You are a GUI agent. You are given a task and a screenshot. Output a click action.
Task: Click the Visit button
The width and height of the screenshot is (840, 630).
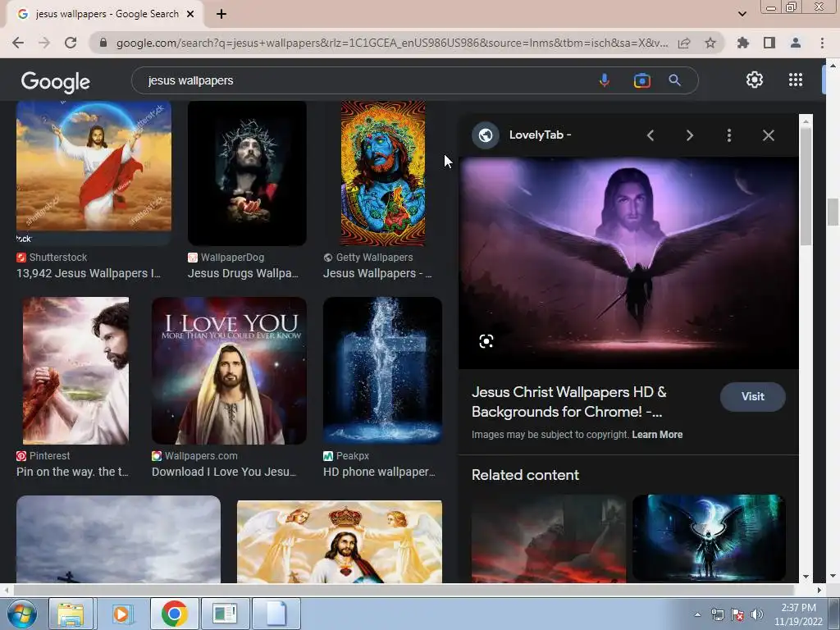coord(753,396)
